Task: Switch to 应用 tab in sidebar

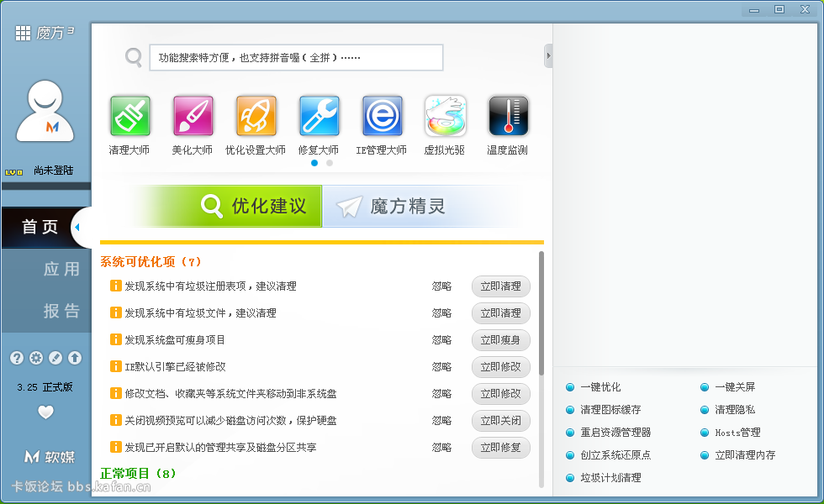Action: (61, 270)
